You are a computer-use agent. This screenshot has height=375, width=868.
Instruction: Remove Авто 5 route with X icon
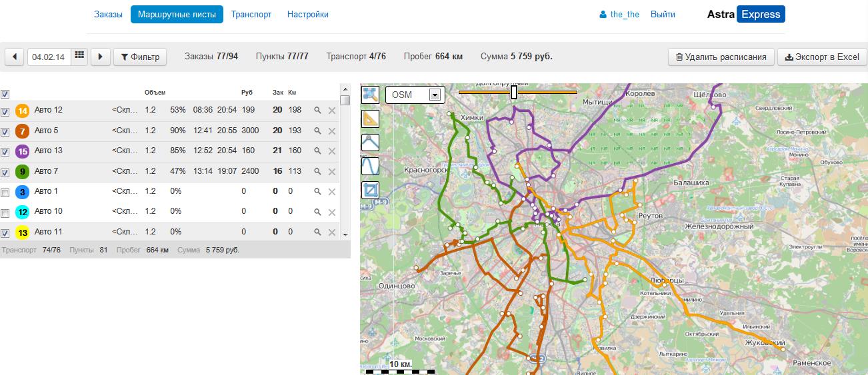pos(332,131)
